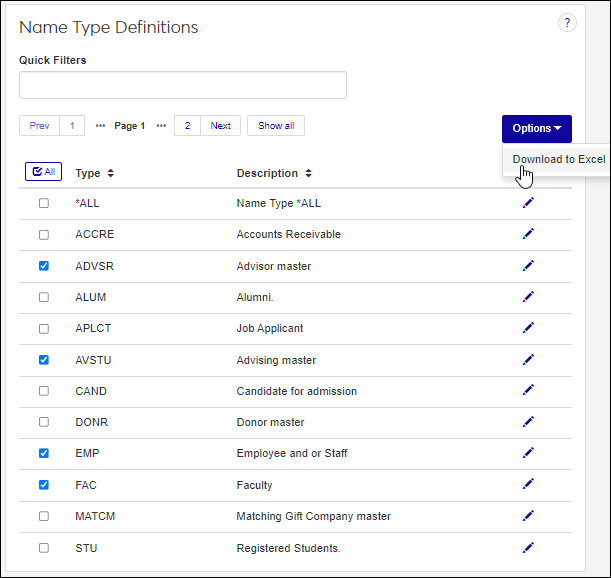This screenshot has width=611, height=578.
Task: Check the APLCT Job Applicant checkbox
Action: (43, 328)
